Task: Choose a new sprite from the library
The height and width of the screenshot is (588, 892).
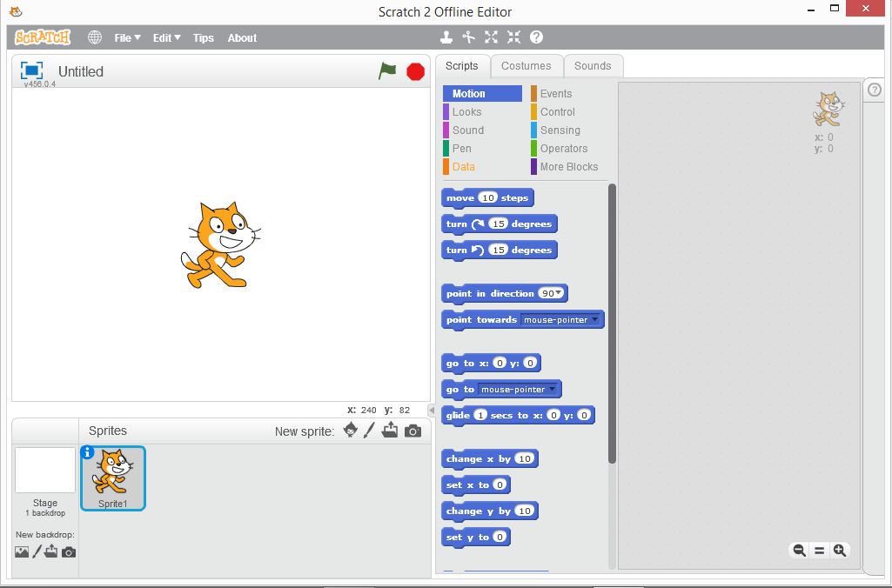Action: click(351, 430)
